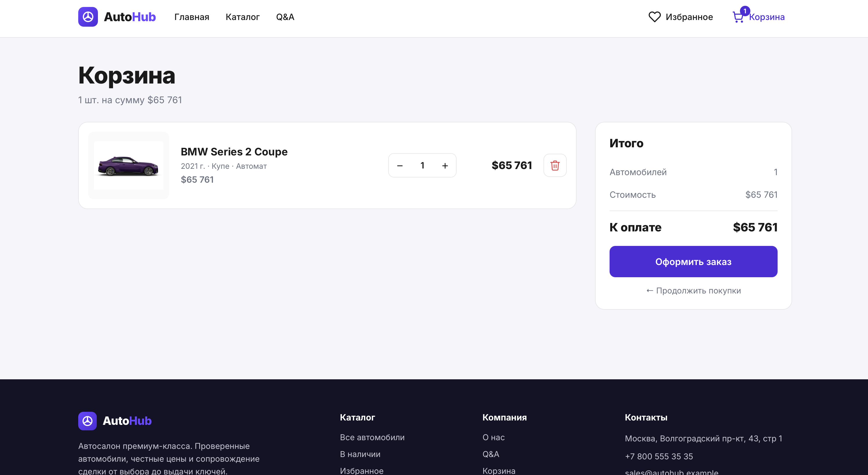Click the footer AutoHub logo icon
Image resolution: width=868 pixels, height=475 pixels.
pos(87,421)
